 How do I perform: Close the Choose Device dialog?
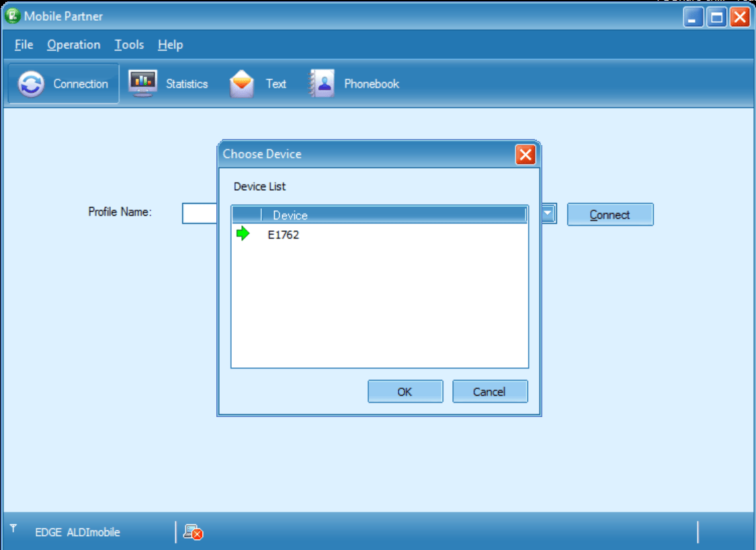(x=525, y=154)
